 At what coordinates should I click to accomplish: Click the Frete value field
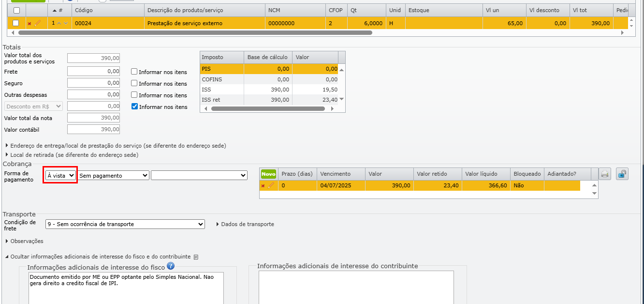93,71
